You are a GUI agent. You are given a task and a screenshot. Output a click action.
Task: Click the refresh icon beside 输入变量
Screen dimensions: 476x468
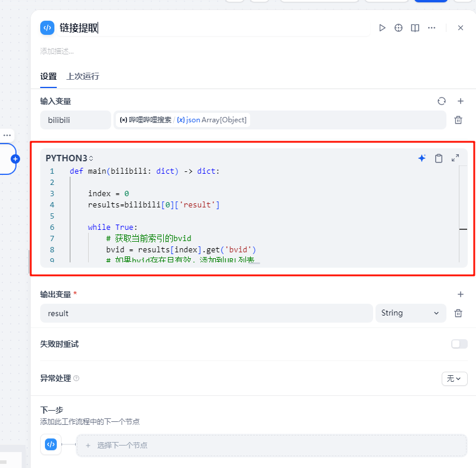point(441,101)
